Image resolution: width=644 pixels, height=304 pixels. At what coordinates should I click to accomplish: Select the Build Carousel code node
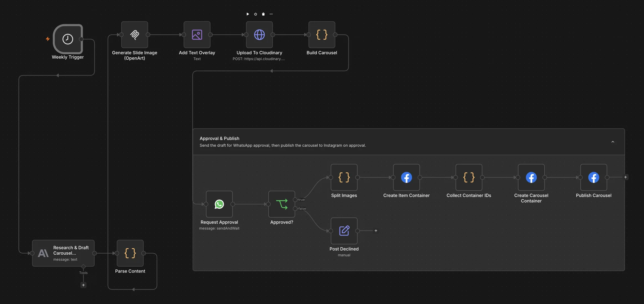(x=322, y=35)
